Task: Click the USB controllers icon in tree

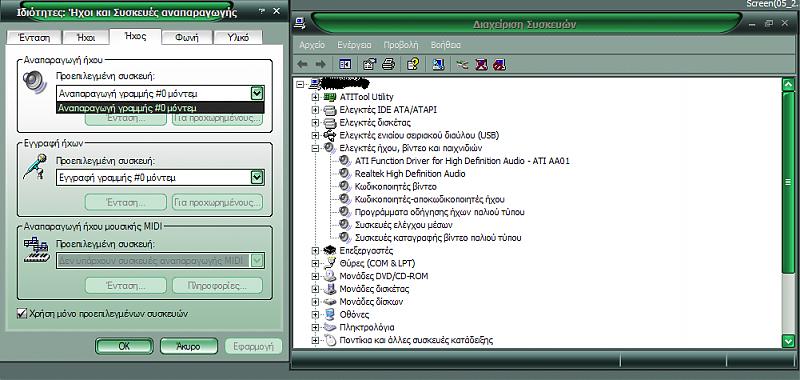Action: point(330,135)
